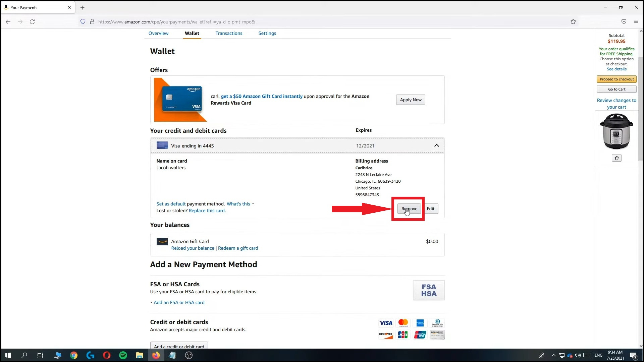
Task: Switch to the Transactions tab
Action: pyautogui.click(x=229, y=33)
